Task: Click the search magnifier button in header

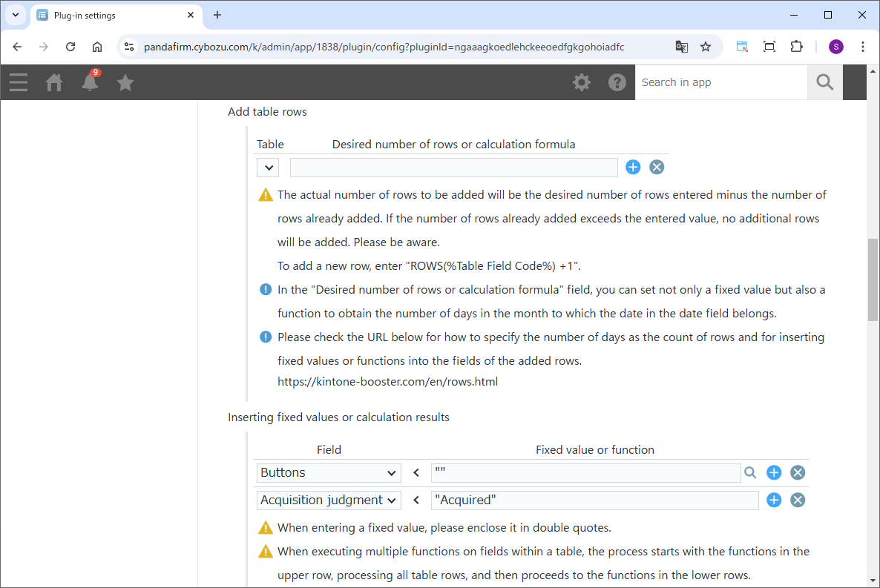Action: tap(824, 82)
